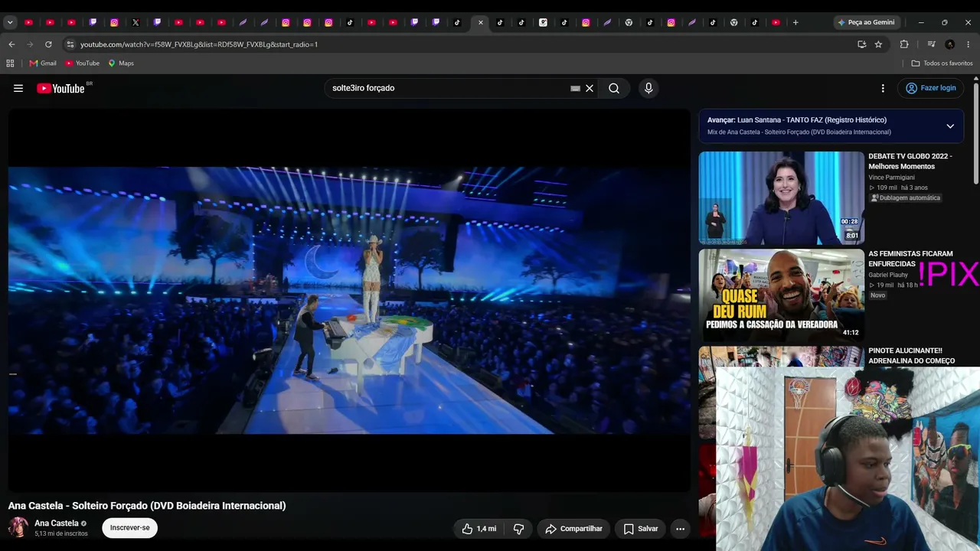Open Peça ao Gemini
The height and width of the screenshot is (551, 980).
tap(866, 22)
